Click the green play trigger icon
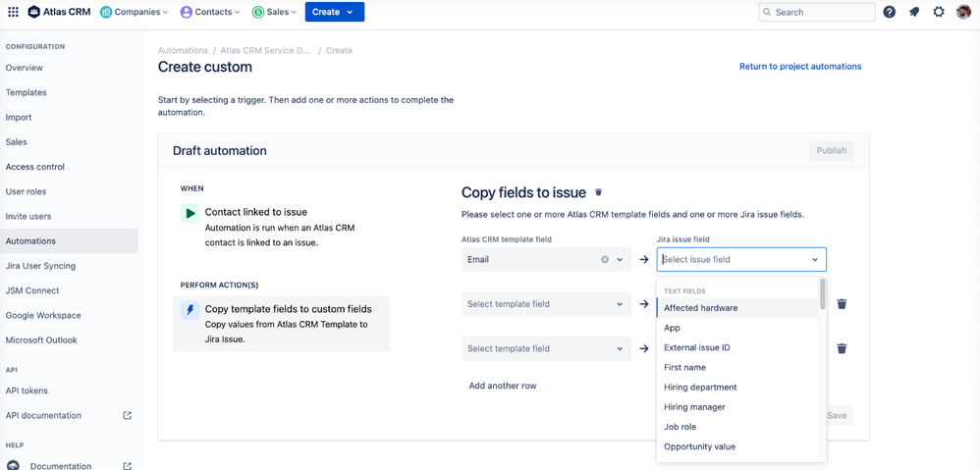The width and height of the screenshot is (980, 470). 190,213
